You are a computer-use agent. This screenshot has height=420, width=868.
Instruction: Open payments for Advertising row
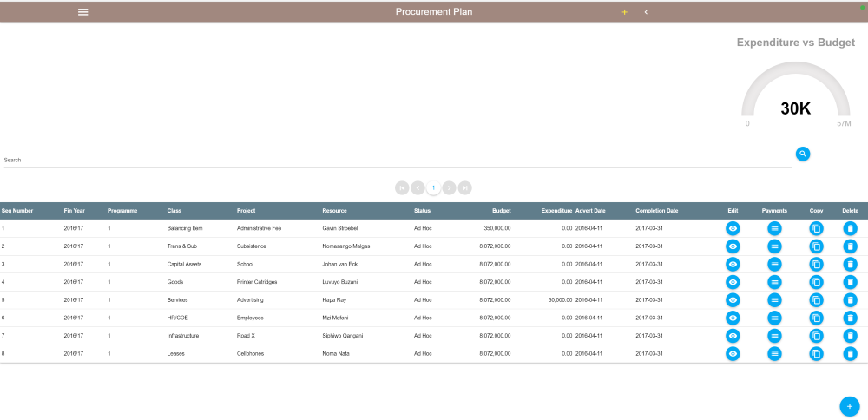point(774,300)
